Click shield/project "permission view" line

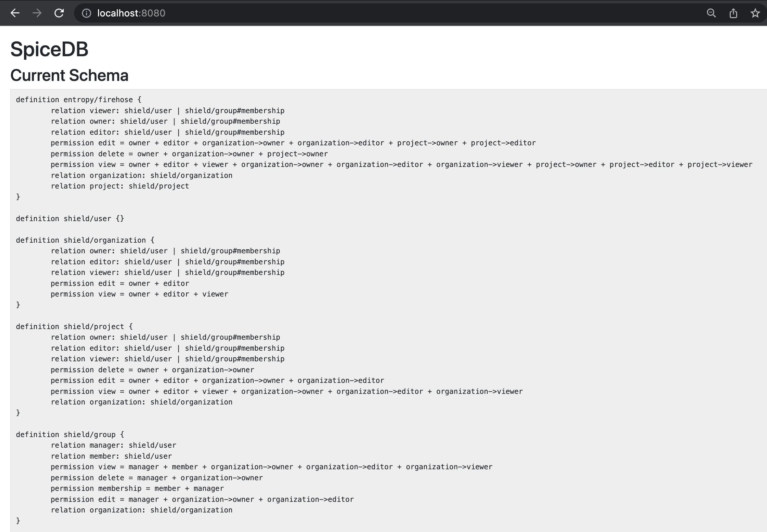click(x=287, y=391)
